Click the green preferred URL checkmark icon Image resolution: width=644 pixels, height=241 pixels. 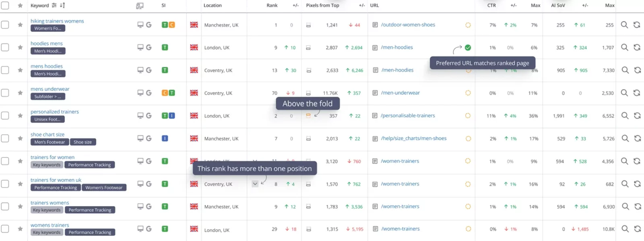(x=468, y=47)
